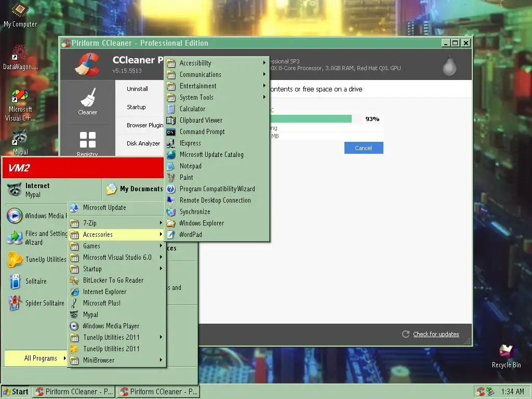Select Microsoft Plus! in programs list
The height and width of the screenshot is (399, 532).
click(116, 303)
